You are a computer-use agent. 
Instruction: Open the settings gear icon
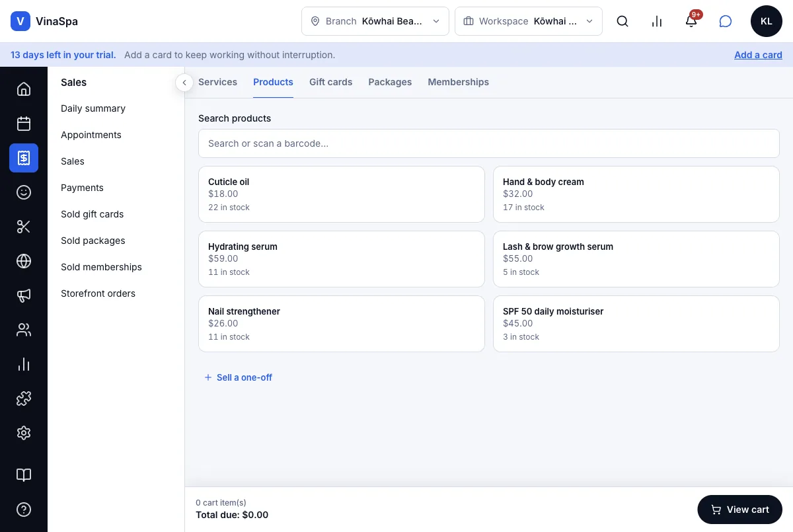pos(24,433)
